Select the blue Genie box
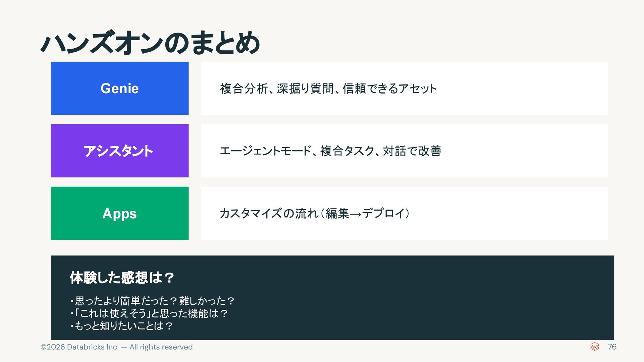This screenshot has height=362, width=644. pos(120,88)
